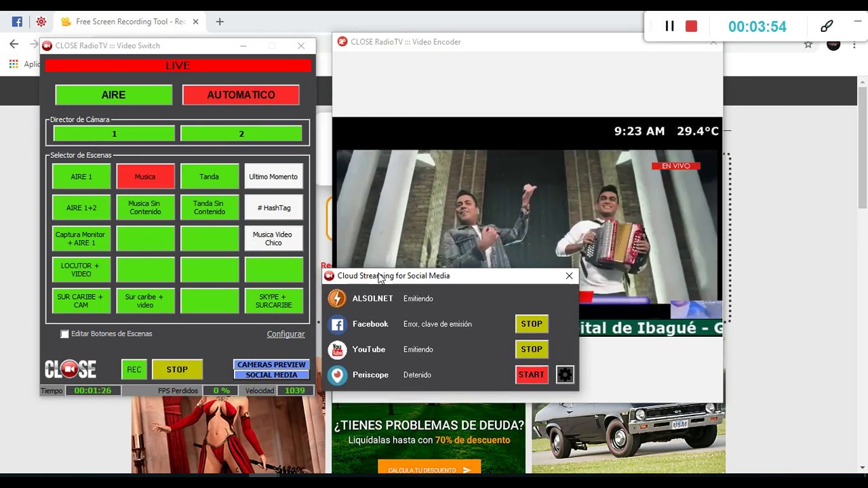The image size is (868, 488).
Task: Stop the Facebook stream
Action: click(x=532, y=324)
